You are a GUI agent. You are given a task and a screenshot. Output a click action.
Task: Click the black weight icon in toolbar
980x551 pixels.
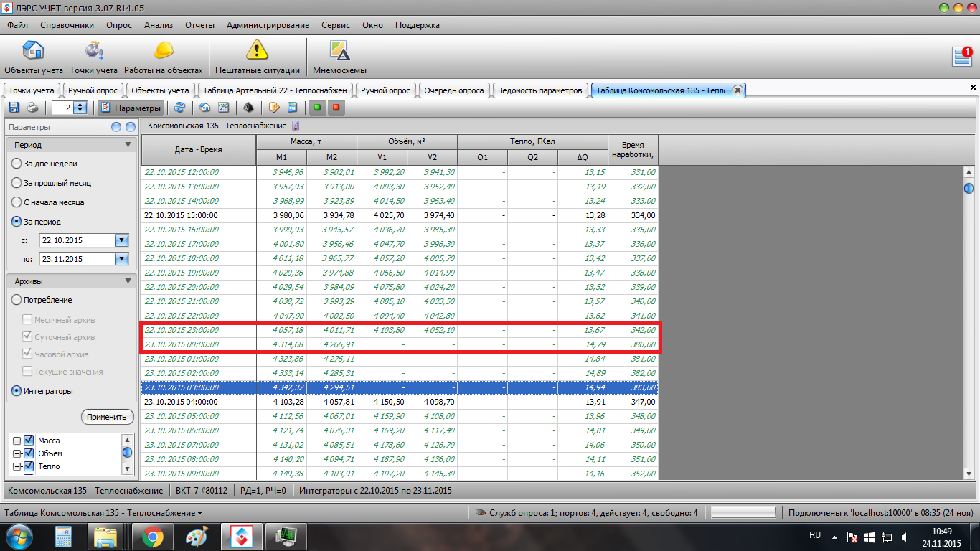point(249,108)
